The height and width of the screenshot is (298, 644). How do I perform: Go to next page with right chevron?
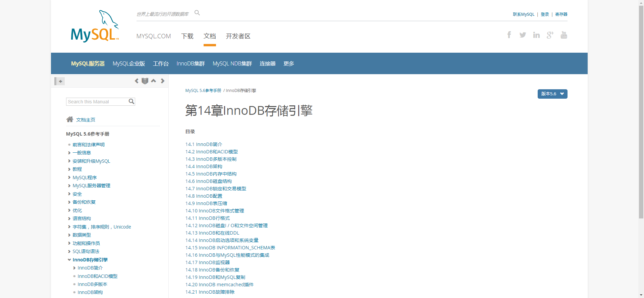tap(163, 81)
